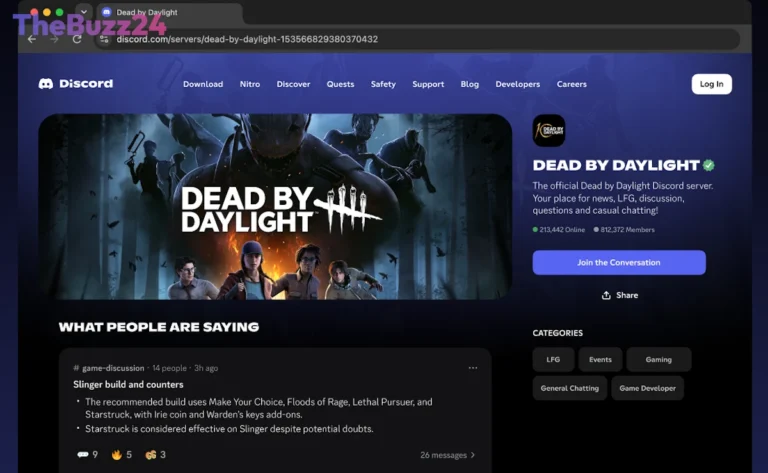The image size is (768, 473).
Task: Go back with browser back arrow
Action: pos(32,39)
